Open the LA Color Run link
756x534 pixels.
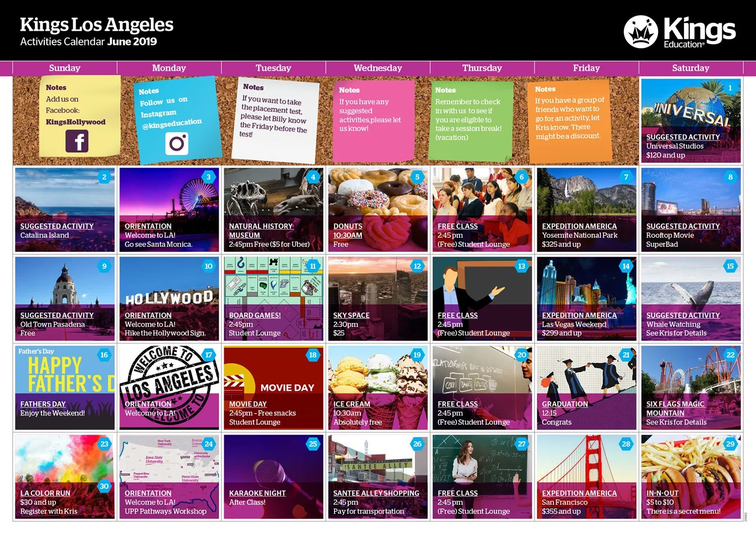coord(45,493)
